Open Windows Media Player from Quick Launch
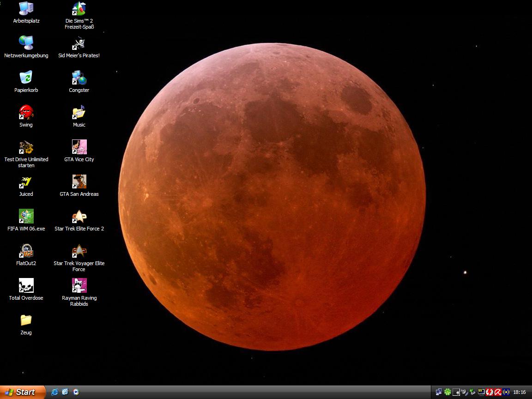The image size is (532, 399). 76,392
